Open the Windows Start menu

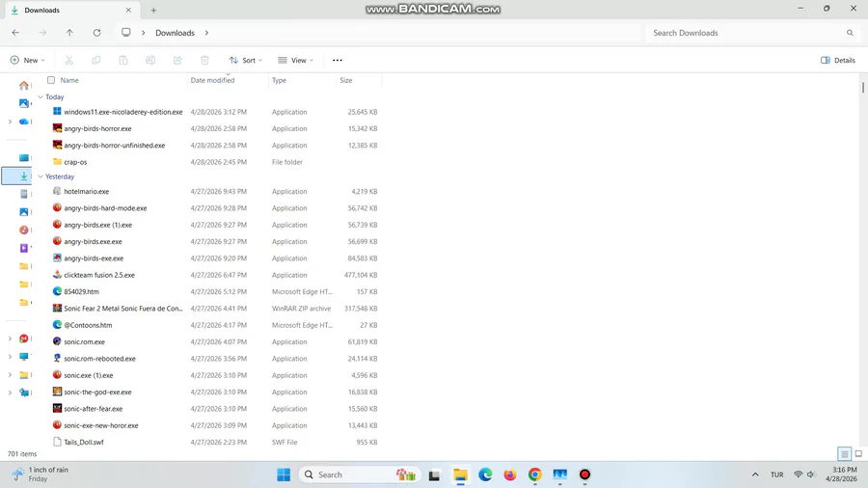284,474
